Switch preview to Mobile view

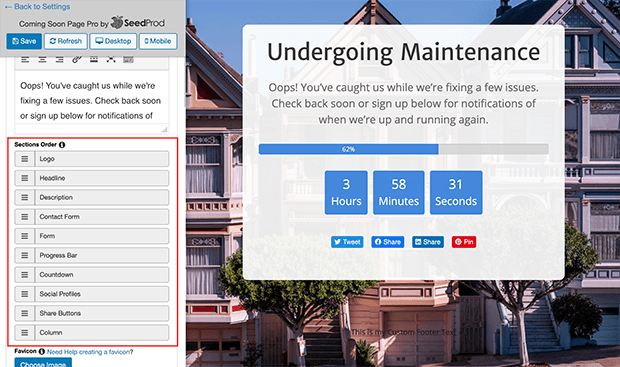tap(158, 41)
